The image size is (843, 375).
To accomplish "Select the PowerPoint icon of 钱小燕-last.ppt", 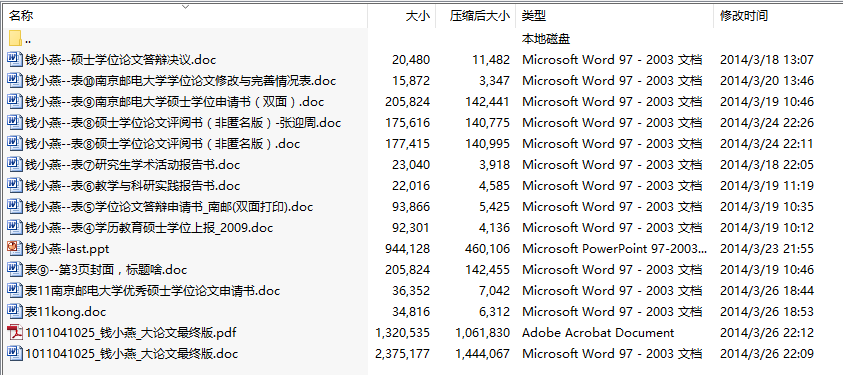I will tap(15, 248).
